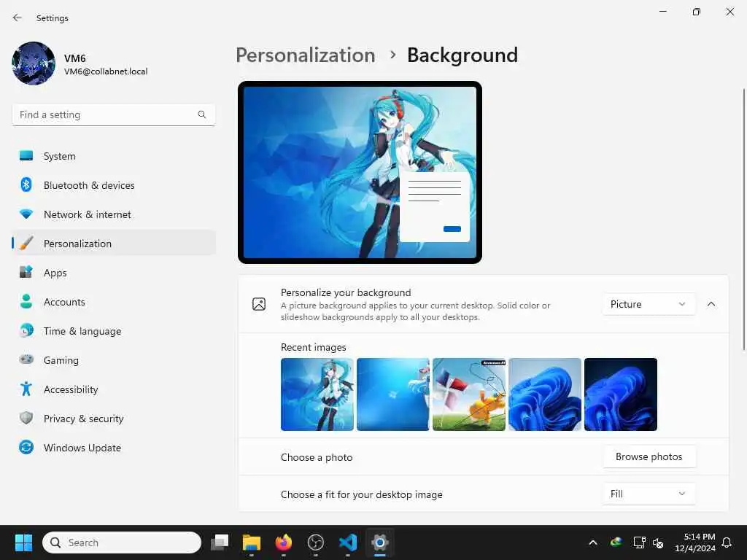The height and width of the screenshot is (560, 747).
Task: Click the Gaming controller icon
Action: pos(26,359)
